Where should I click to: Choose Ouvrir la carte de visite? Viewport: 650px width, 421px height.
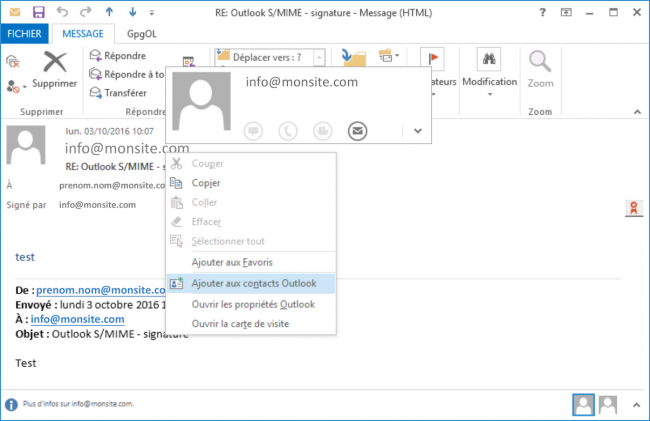(251, 324)
